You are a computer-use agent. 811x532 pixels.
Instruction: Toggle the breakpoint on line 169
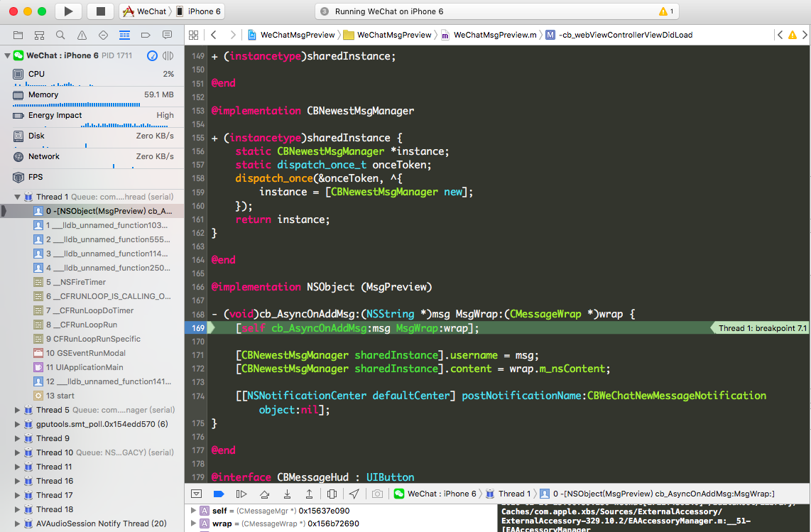197,328
